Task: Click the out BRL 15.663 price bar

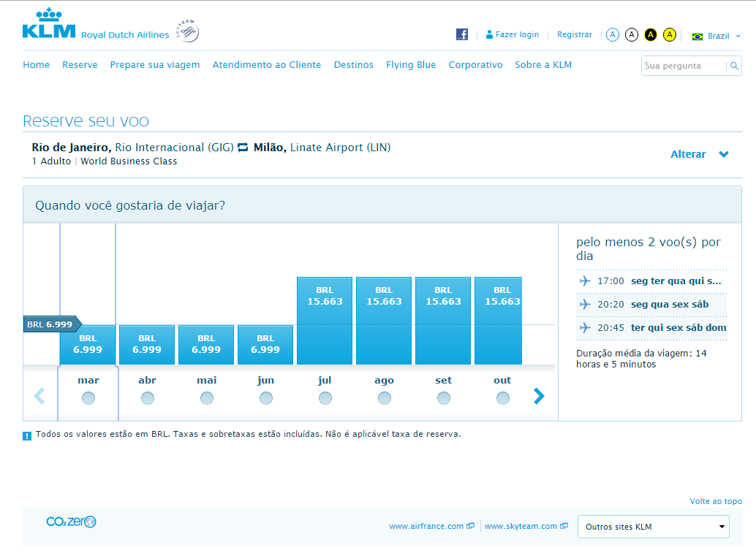Action: click(x=499, y=321)
